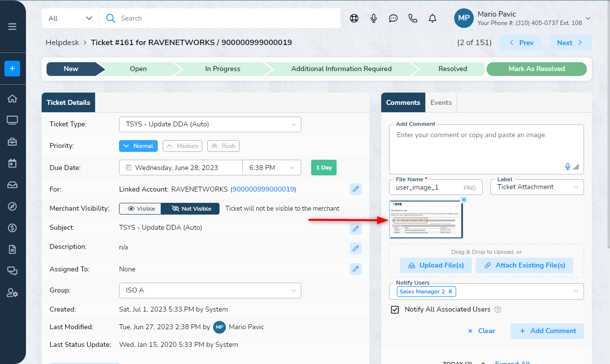Set ticket status to Open
Image resolution: width=610 pixels, height=364 pixels.
coord(138,69)
